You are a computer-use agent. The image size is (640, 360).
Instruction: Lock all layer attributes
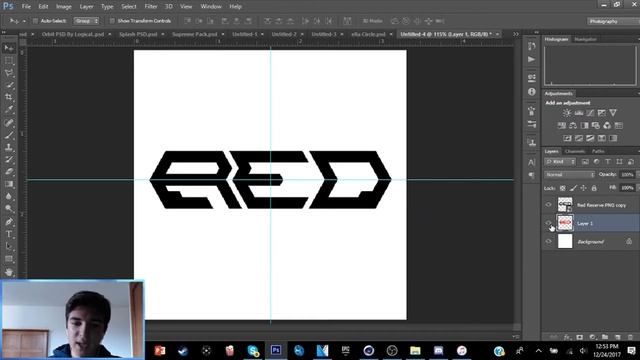[x=594, y=188]
